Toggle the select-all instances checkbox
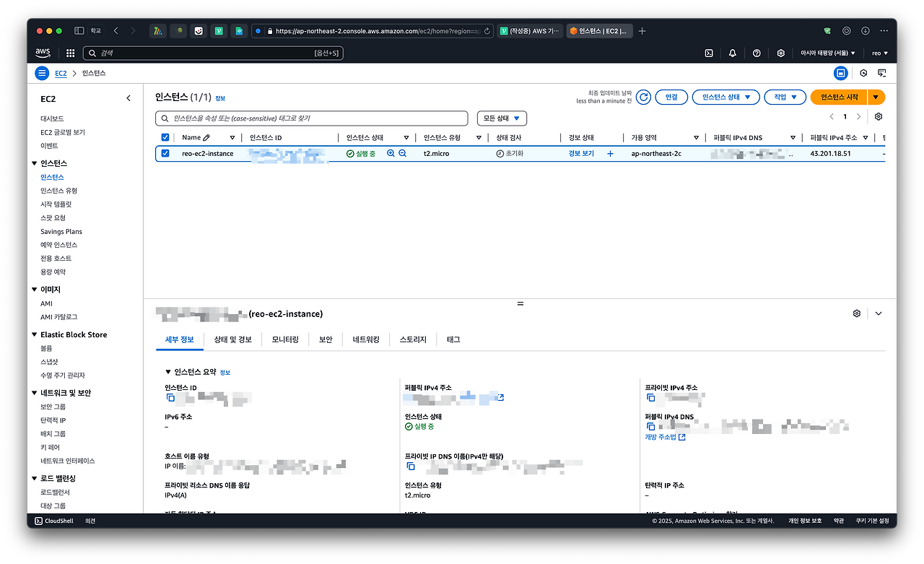The height and width of the screenshot is (564, 924). (165, 137)
